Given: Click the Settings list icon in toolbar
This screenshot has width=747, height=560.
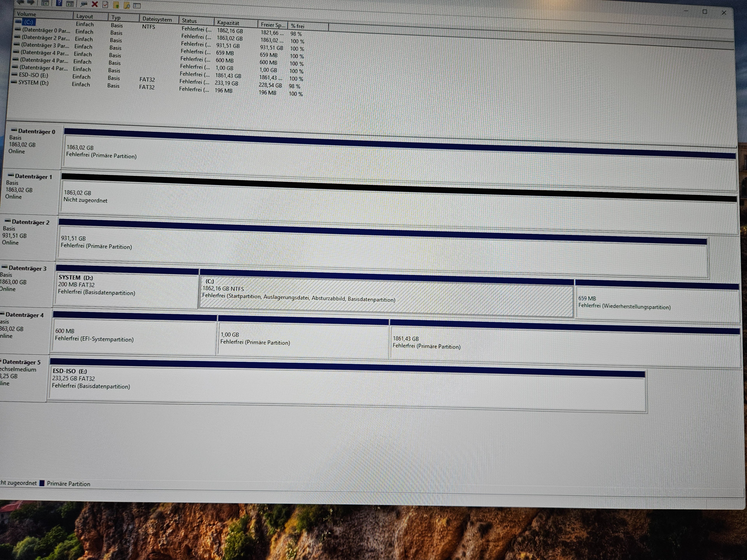Looking at the screenshot, I should point(137,6).
